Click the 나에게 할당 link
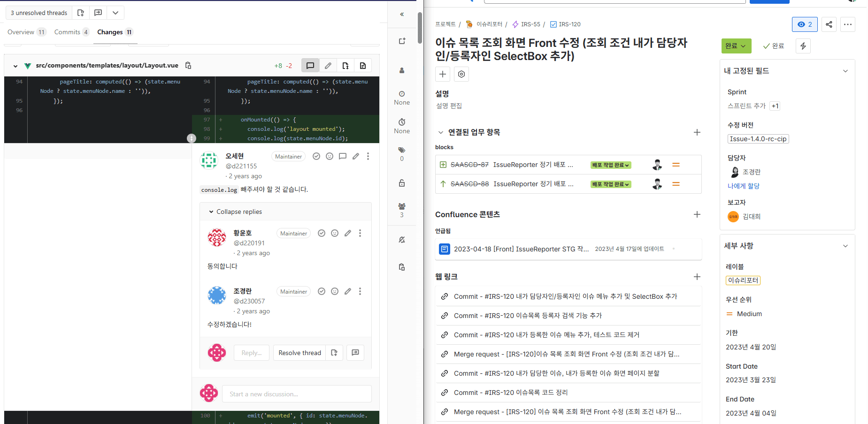 tap(743, 186)
